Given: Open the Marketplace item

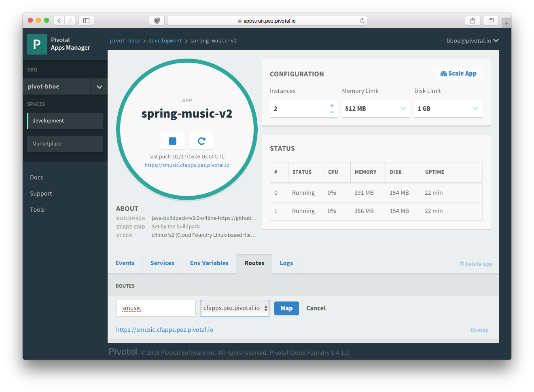Looking at the screenshot, I should (x=65, y=144).
